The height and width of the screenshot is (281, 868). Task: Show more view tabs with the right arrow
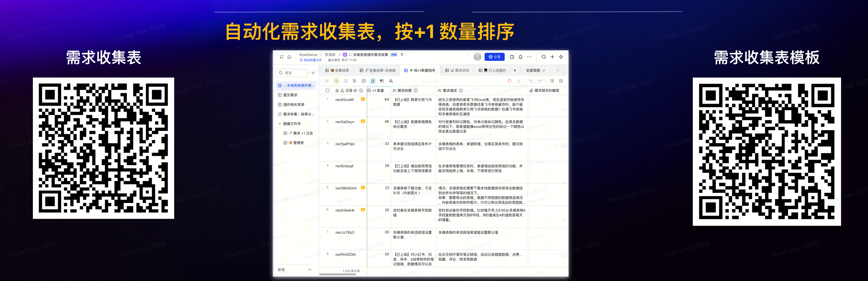(515, 70)
